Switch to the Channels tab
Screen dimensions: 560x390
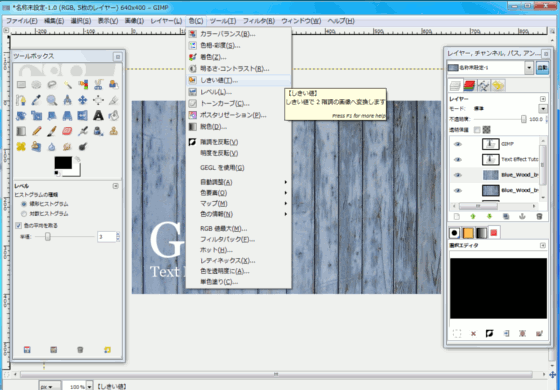click(469, 86)
